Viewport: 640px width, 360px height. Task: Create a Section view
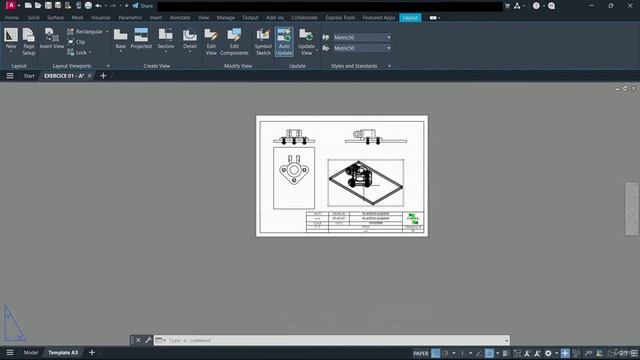point(166,39)
